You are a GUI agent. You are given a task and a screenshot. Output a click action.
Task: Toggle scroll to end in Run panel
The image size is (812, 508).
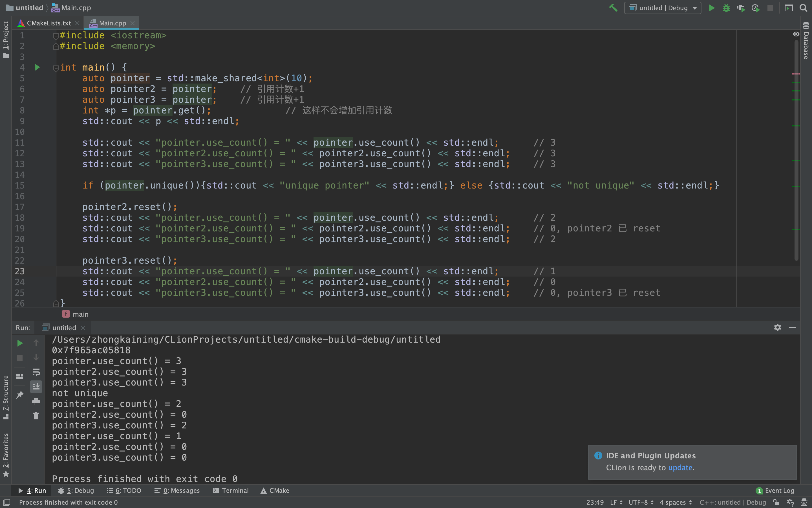pos(36,387)
